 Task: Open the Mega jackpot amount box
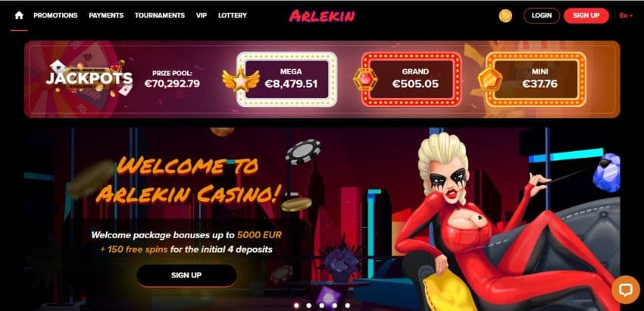click(x=287, y=80)
